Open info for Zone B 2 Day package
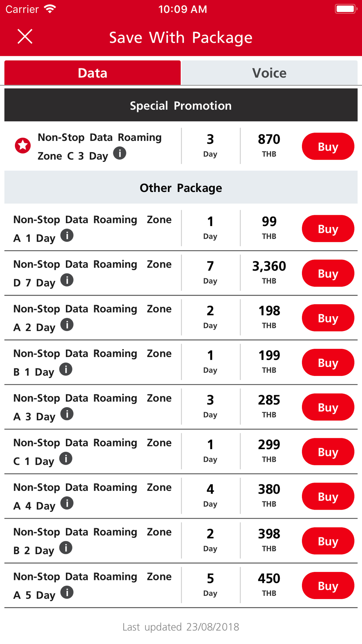 pyautogui.click(x=66, y=547)
